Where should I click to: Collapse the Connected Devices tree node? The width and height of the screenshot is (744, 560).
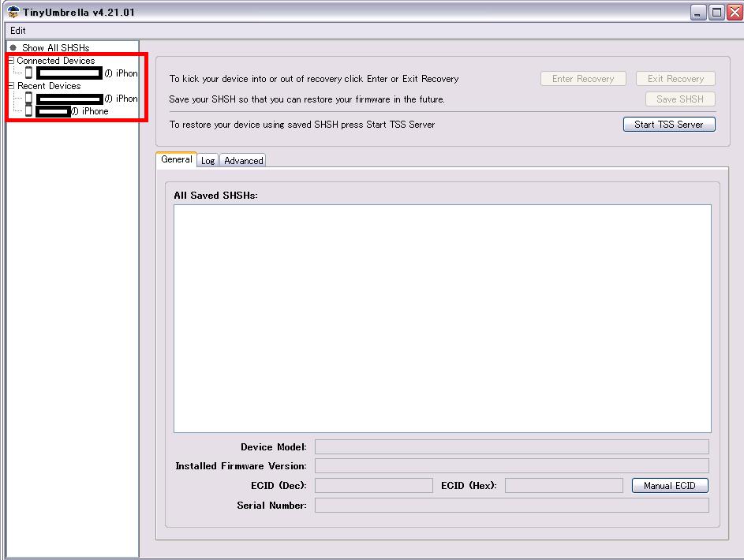pos(11,60)
